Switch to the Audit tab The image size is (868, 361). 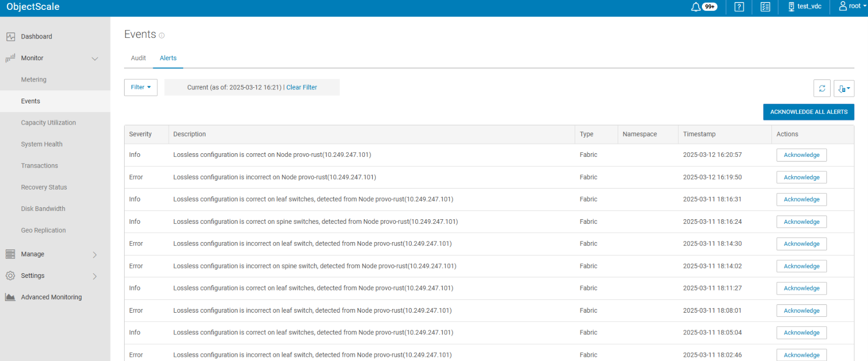[138, 58]
